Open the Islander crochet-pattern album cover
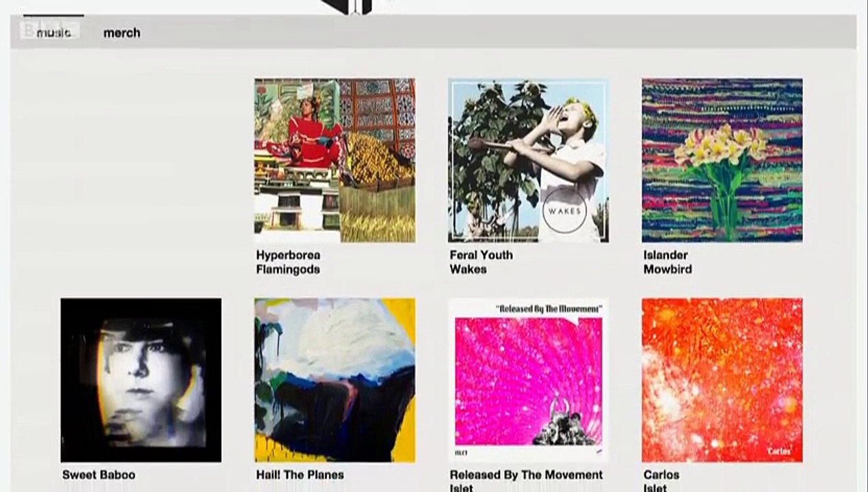 [x=722, y=161]
